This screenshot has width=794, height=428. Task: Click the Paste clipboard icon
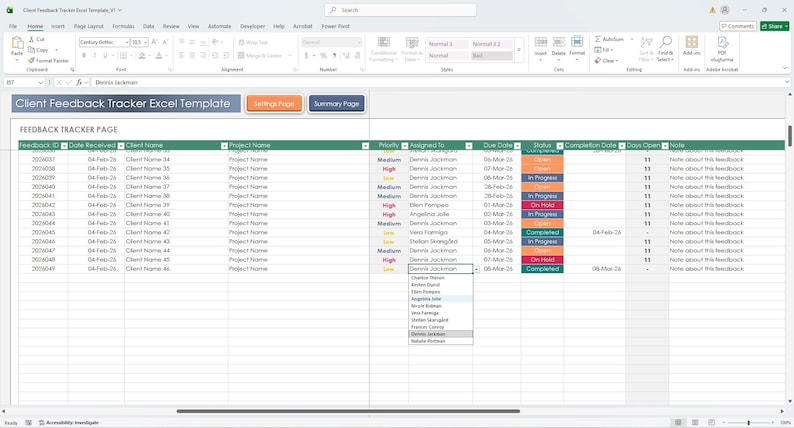[17, 45]
